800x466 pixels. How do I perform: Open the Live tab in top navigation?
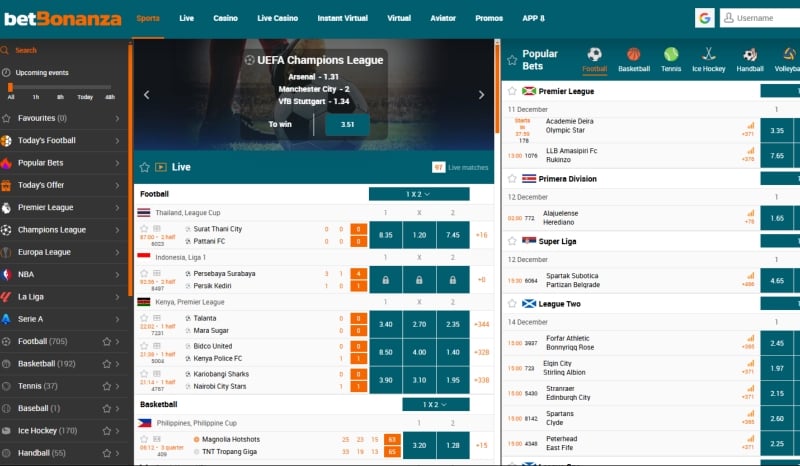(x=186, y=18)
